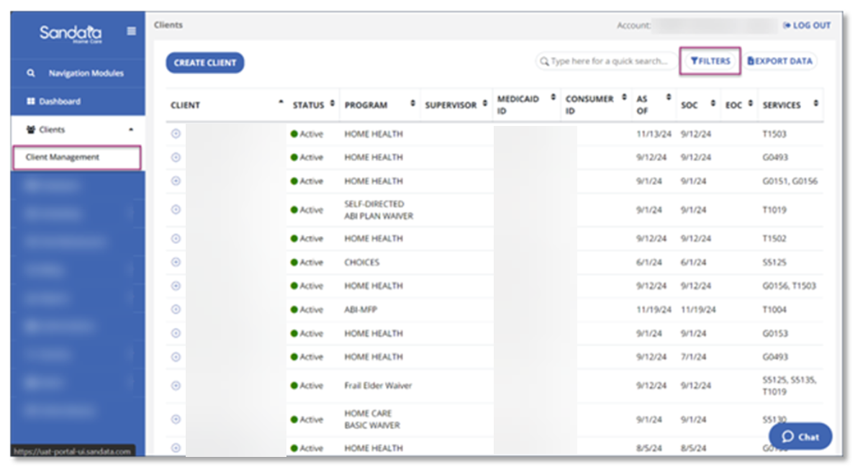Open the Chat widget
The width and height of the screenshot is (868, 467).
[x=800, y=437]
